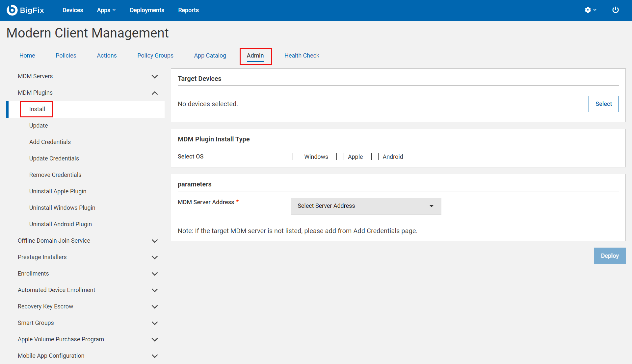Viewport: 632px width, 364px height.
Task: Open Add Credentials sidebar item
Action: point(50,142)
